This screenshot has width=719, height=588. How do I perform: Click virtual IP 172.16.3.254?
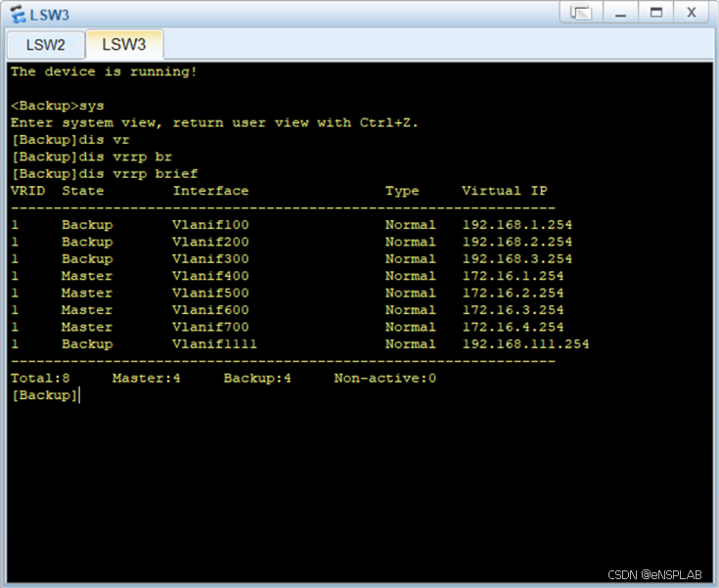(x=514, y=310)
